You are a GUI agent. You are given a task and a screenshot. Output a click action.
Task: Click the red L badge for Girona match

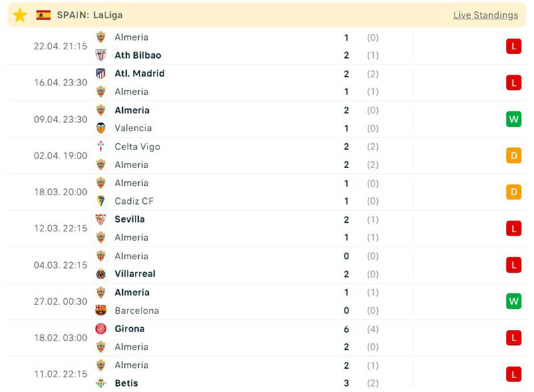point(513,338)
